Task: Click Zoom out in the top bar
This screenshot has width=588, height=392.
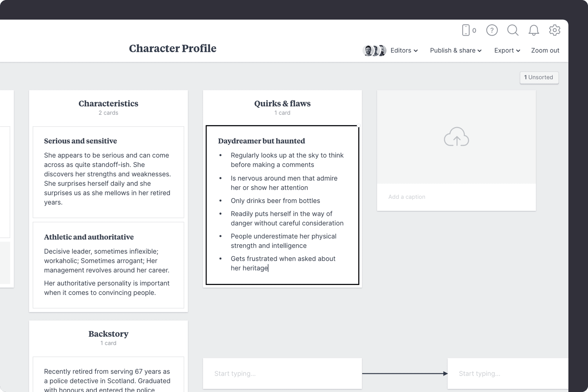Action: click(545, 50)
